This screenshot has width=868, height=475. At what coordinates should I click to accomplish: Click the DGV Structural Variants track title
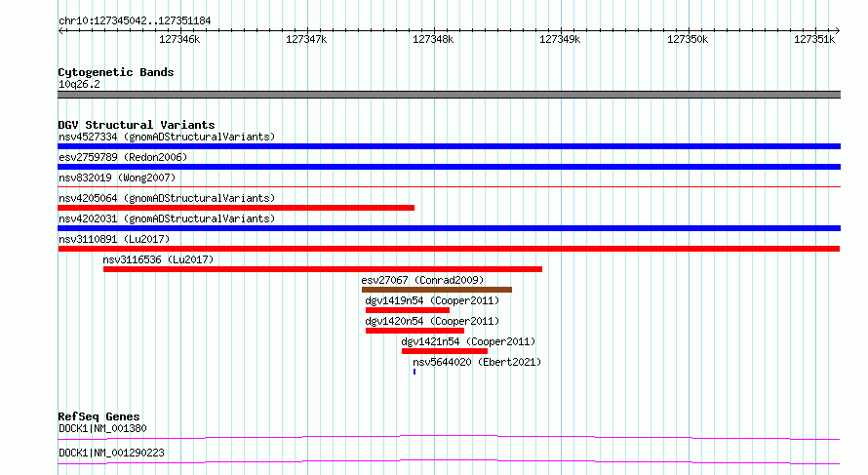click(x=137, y=125)
